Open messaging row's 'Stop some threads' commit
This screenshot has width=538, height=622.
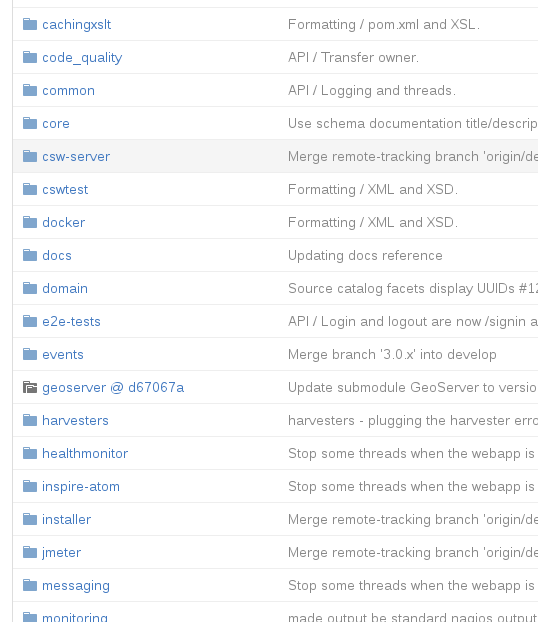coord(411,585)
